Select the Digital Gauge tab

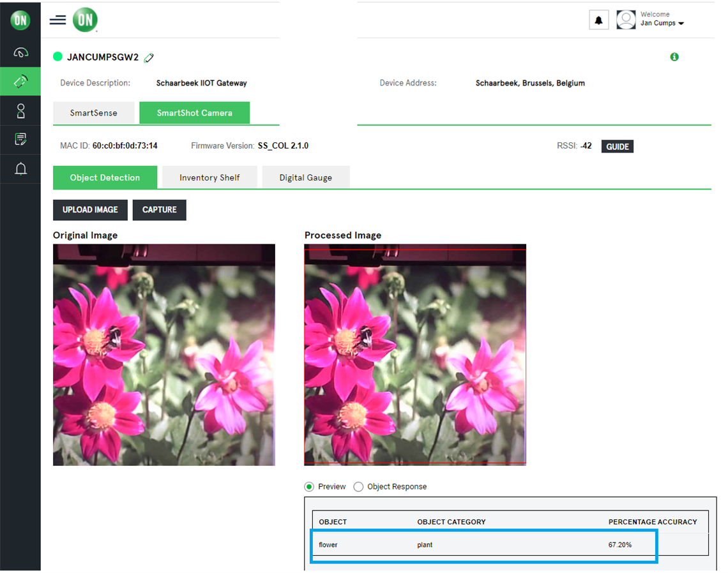coord(305,177)
